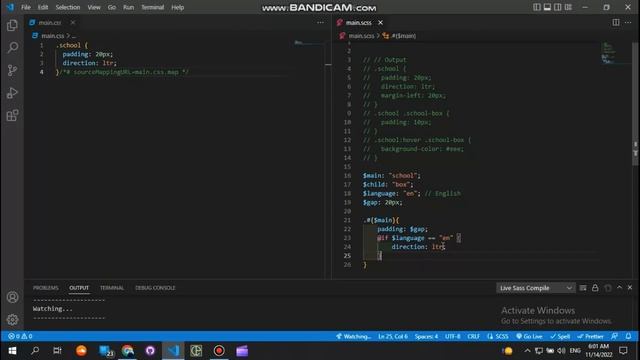The height and width of the screenshot is (360, 640).
Task: Click right editor vertical scrollbar
Action: (x=635, y=104)
